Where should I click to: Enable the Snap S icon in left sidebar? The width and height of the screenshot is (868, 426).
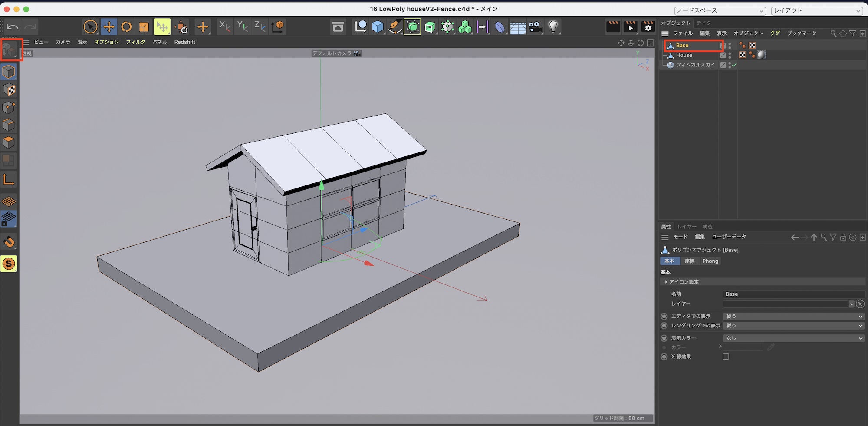(x=9, y=264)
